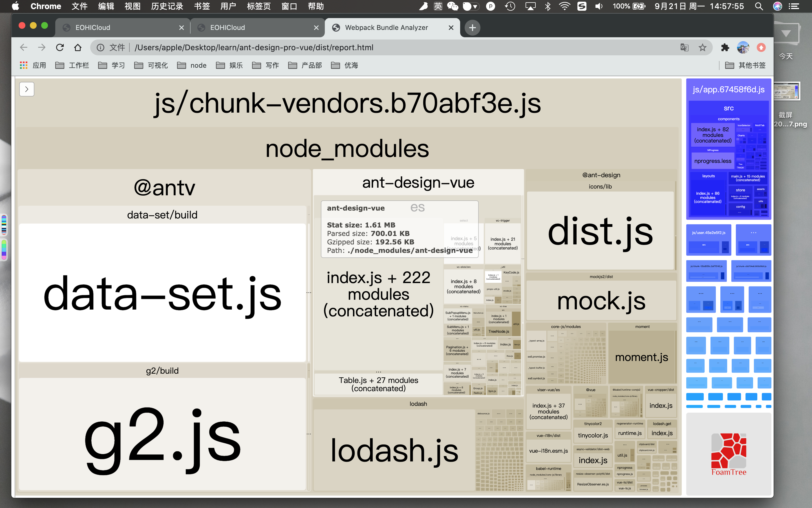Click the WeChat menu bar icon
Viewport: 812px width, 508px height.
pos(453,6)
